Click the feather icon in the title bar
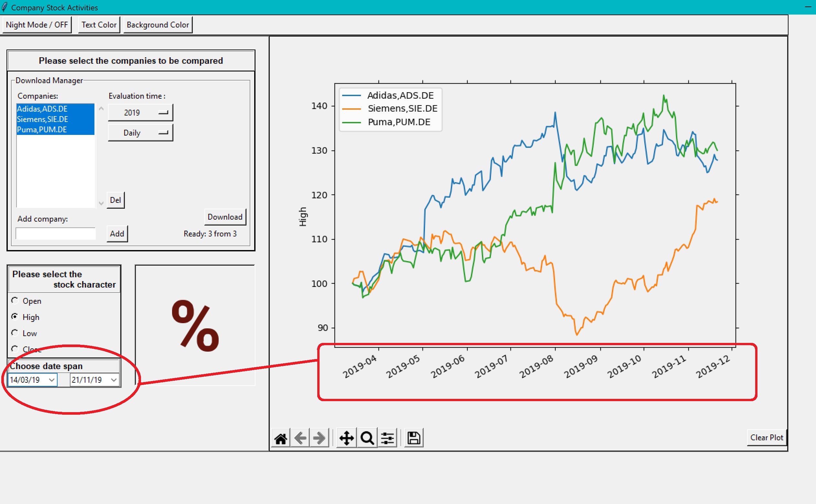 click(x=4, y=7)
